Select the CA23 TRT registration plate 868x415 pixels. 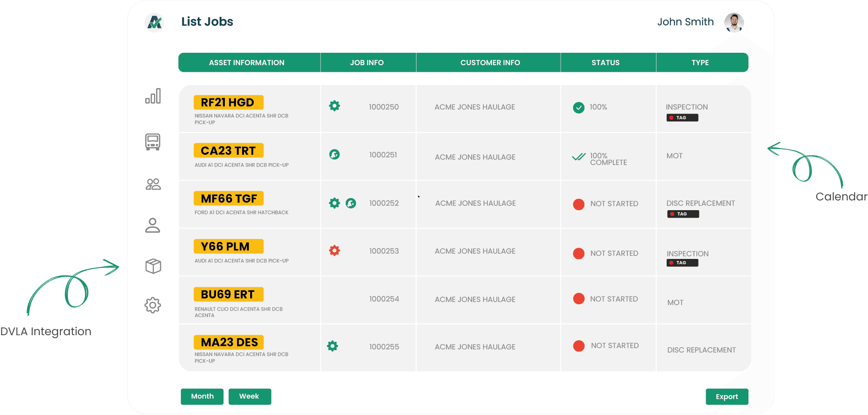coord(228,150)
